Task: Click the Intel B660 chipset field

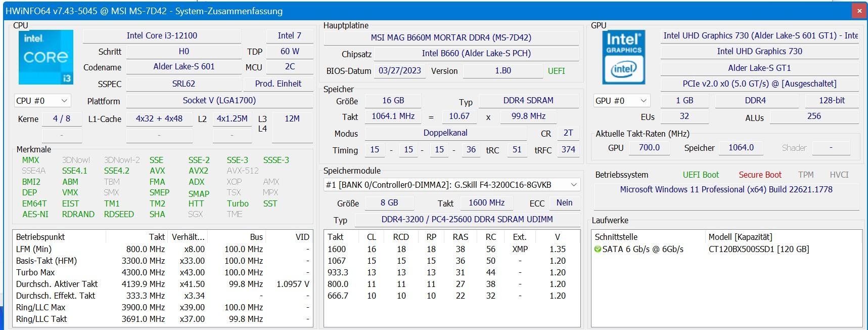Action: point(476,54)
